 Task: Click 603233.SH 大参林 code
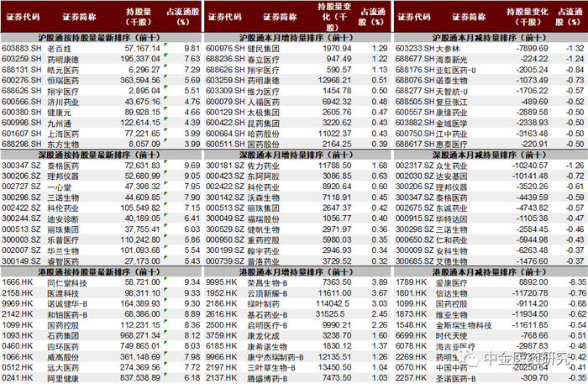click(x=415, y=49)
